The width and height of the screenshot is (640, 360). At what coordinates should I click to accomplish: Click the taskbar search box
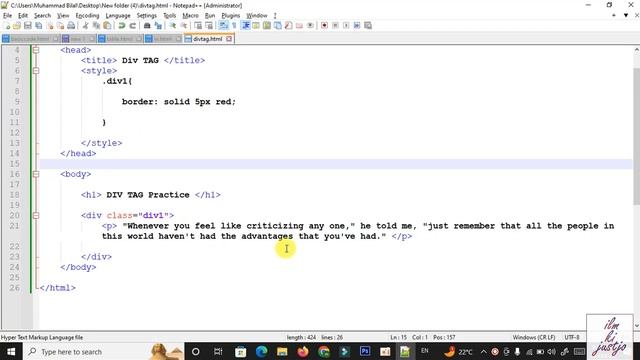click(x=104, y=351)
